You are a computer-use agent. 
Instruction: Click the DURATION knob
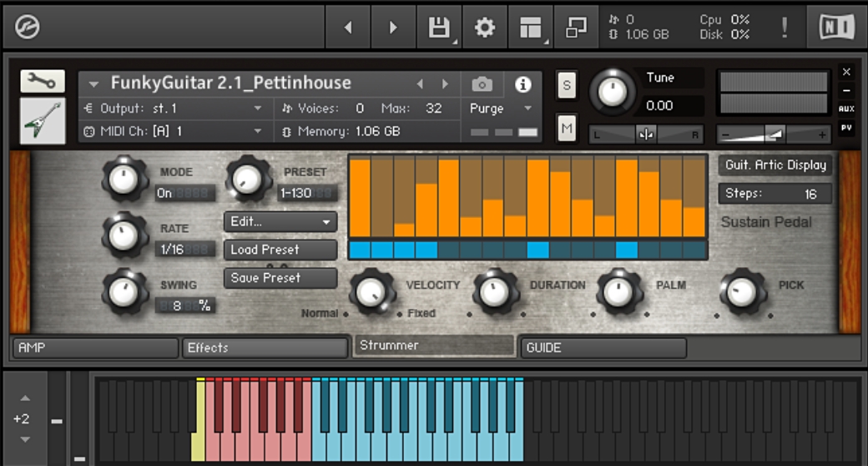tap(496, 292)
